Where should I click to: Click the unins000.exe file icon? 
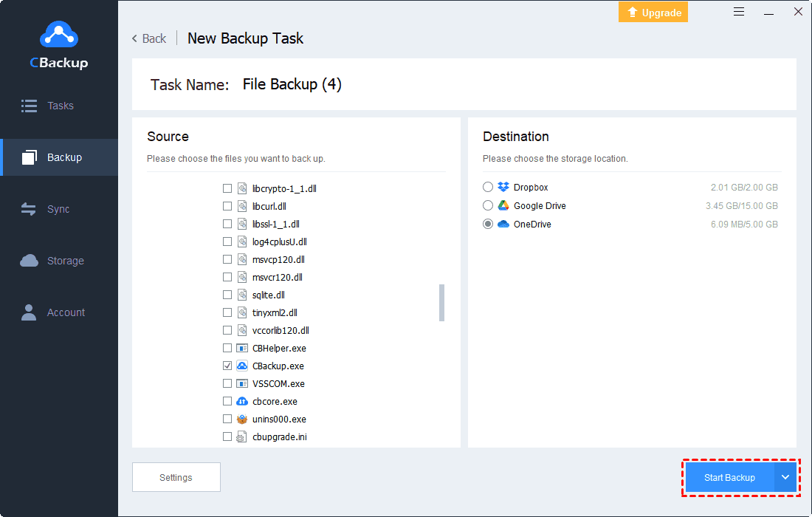point(241,420)
